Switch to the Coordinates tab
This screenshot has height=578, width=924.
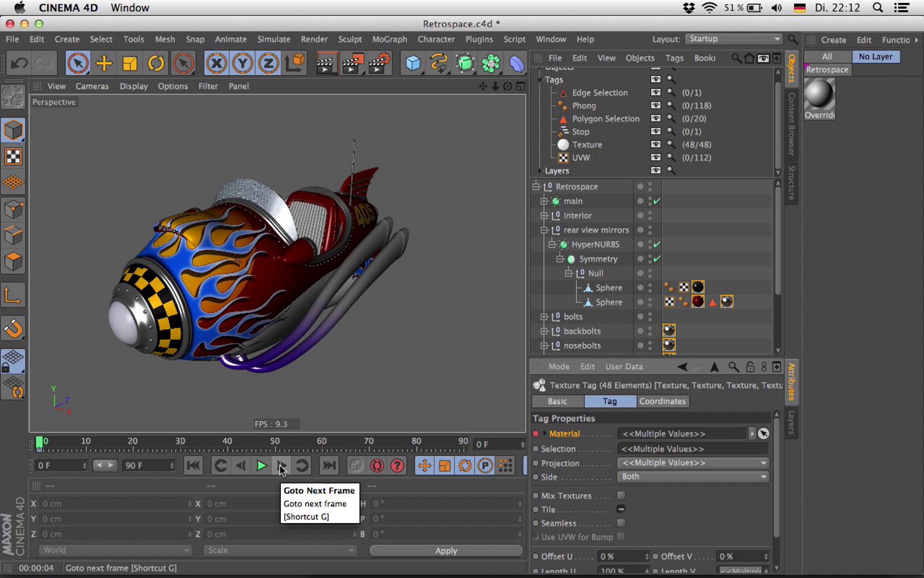(x=662, y=401)
